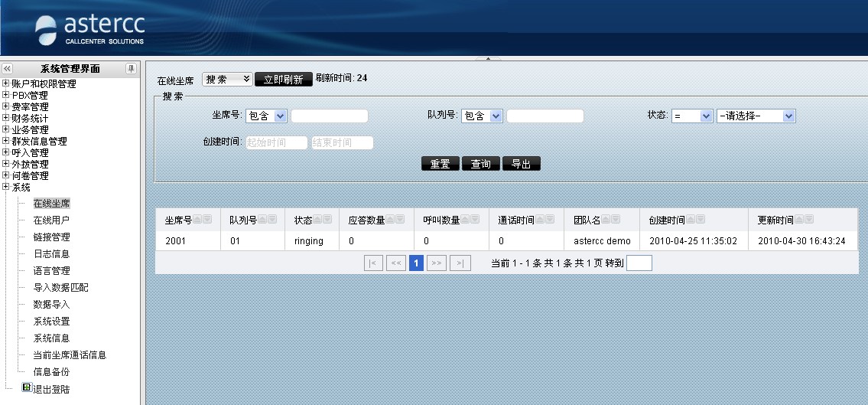Click the next page arrow button
This screenshot has height=405, width=868.
point(436,263)
